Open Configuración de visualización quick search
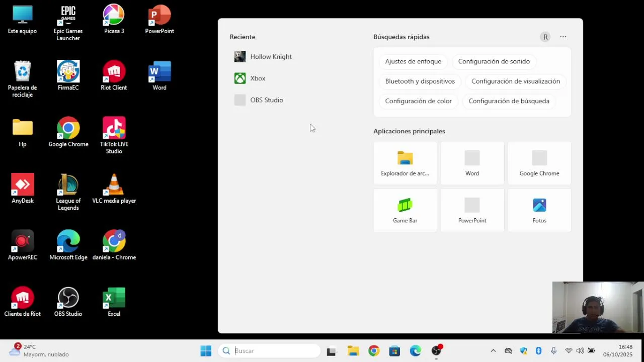 point(515,81)
